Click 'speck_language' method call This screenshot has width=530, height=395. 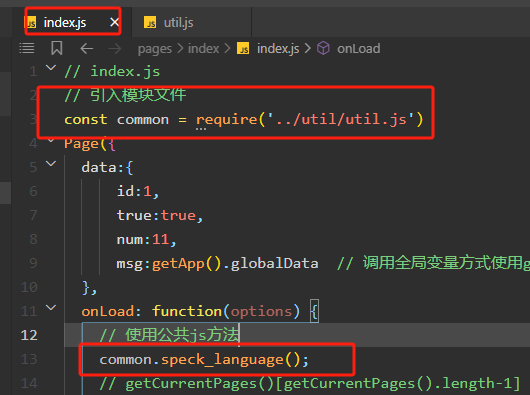coord(222,360)
